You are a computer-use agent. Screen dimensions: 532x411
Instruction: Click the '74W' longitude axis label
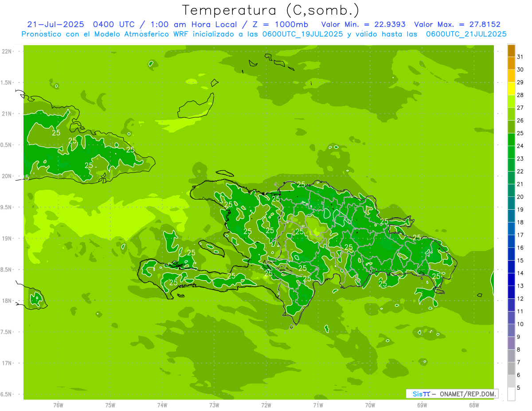162,405
